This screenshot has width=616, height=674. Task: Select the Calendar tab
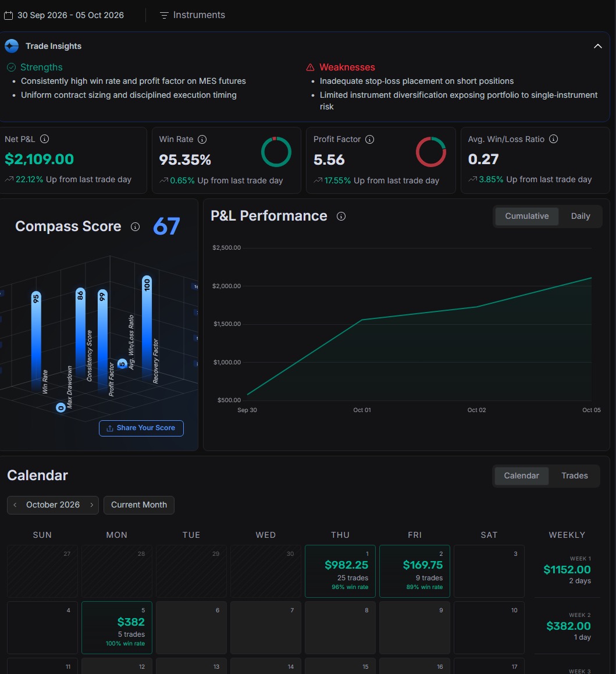[x=521, y=476]
